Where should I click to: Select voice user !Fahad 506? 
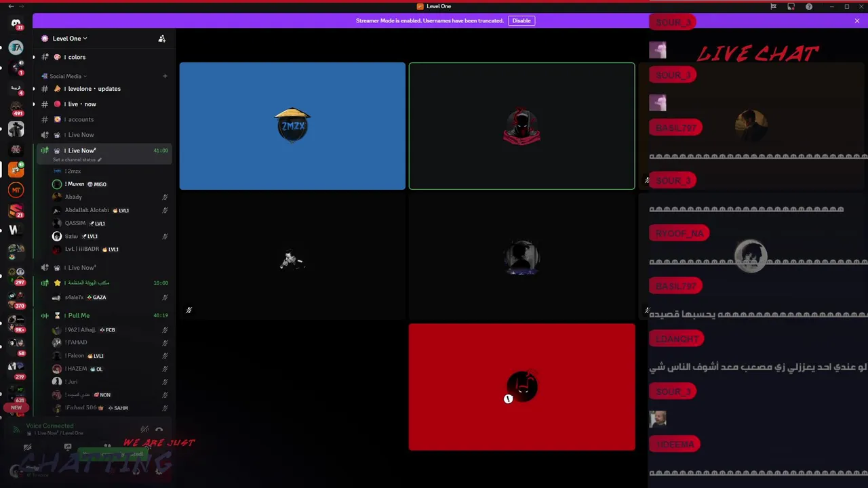tap(111, 407)
